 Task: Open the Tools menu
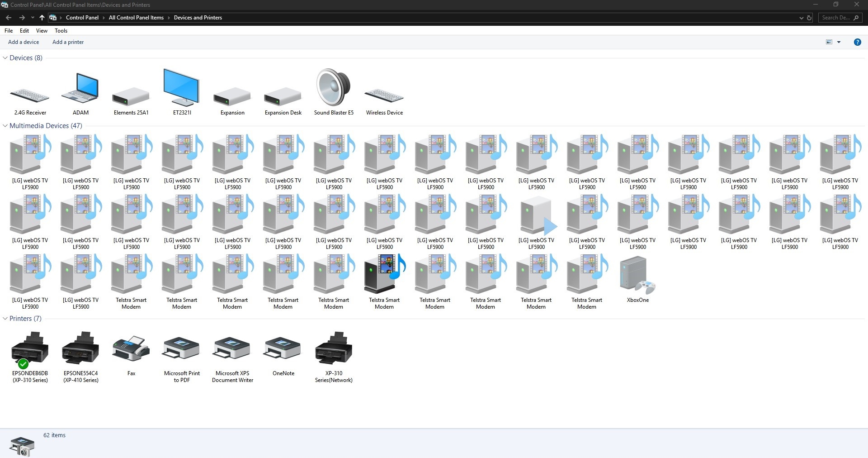(61, 31)
